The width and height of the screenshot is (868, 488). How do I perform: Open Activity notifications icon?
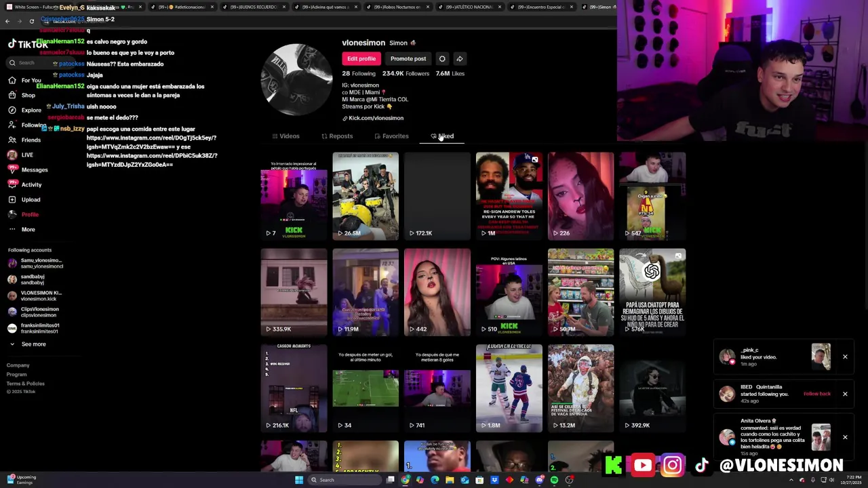click(x=12, y=184)
